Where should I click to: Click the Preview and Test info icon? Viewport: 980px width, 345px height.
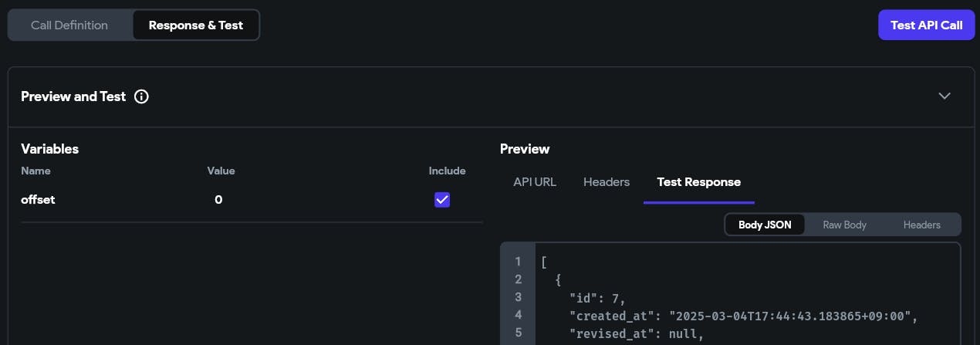point(141,96)
